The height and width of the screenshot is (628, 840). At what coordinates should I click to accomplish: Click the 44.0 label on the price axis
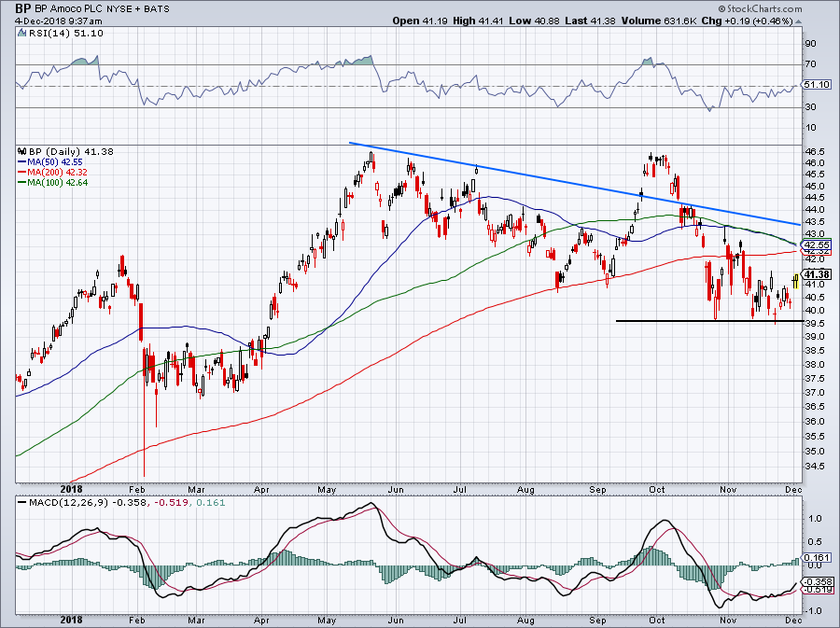815,210
